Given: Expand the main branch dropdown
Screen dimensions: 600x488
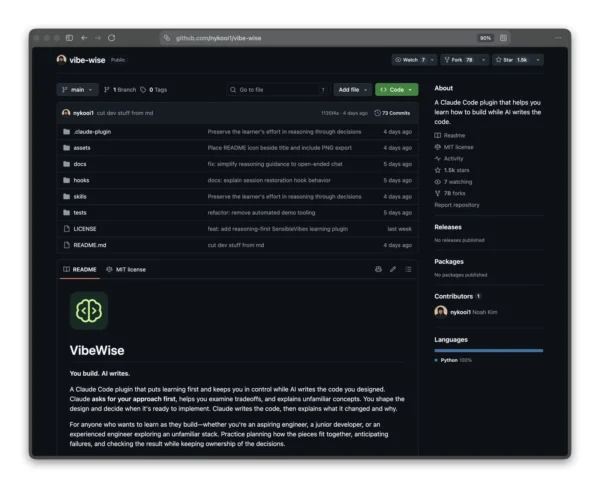Looking at the screenshot, I should click(78, 90).
